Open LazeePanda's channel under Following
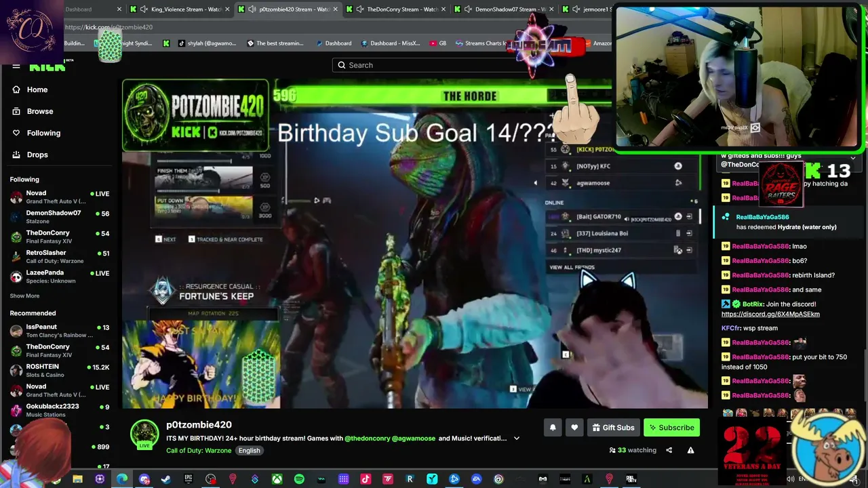This screenshot has width=868, height=488. coord(60,277)
